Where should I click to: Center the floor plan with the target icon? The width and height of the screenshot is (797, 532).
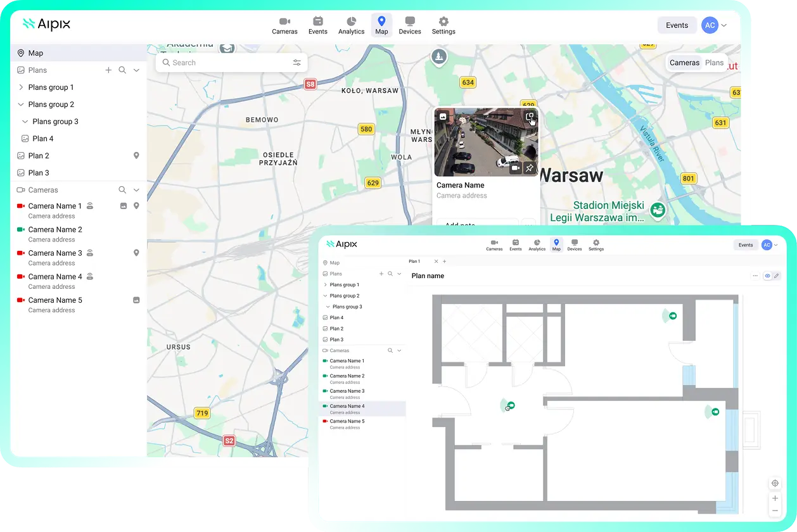774,483
